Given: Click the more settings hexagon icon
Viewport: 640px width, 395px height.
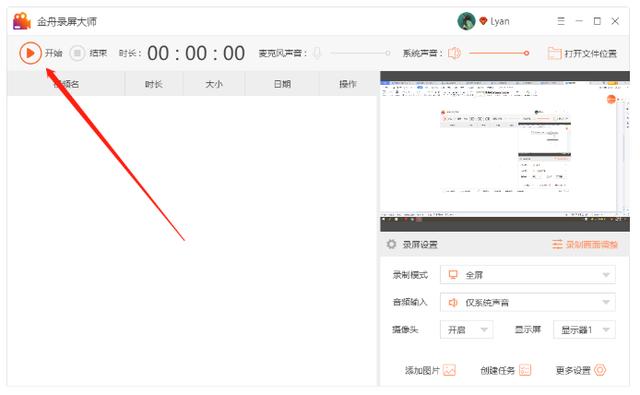Looking at the screenshot, I should click(600, 370).
